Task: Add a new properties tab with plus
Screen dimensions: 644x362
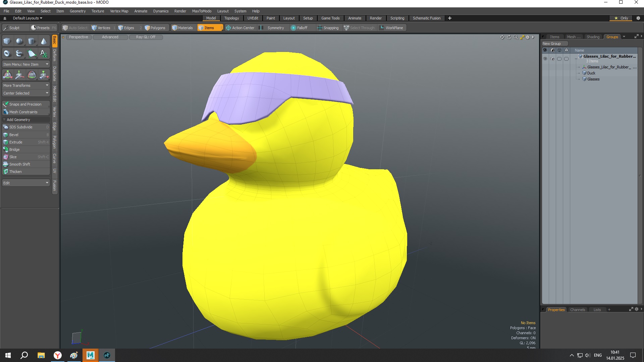Action: point(609,310)
